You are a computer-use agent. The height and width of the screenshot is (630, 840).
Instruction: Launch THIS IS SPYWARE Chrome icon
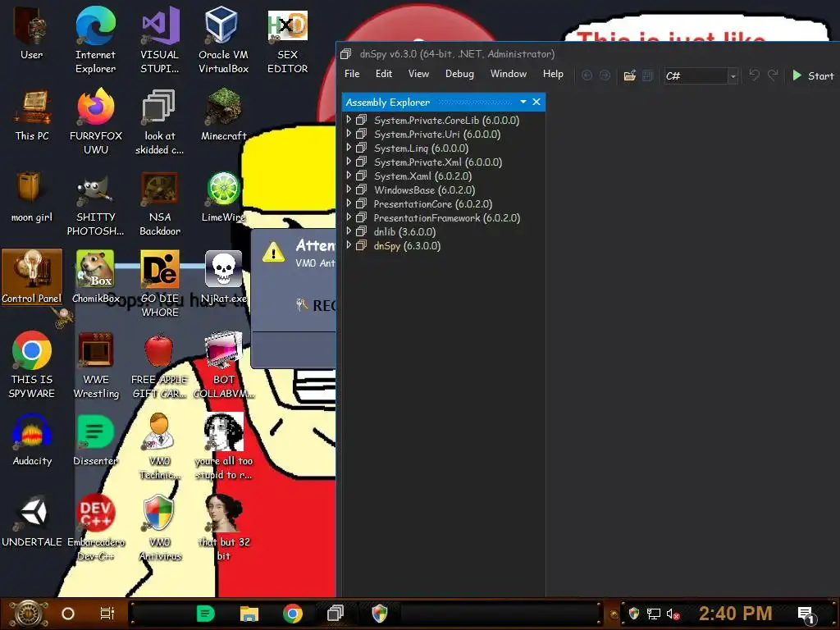tap(32, 365)
